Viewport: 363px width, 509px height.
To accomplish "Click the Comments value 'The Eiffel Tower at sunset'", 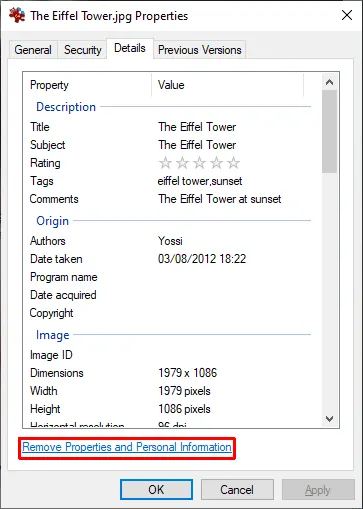I will 220,199.
